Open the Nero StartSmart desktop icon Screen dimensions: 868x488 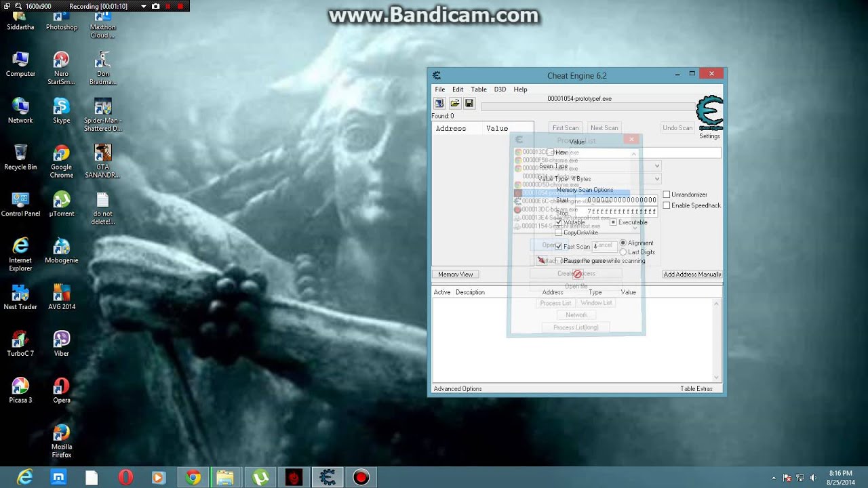click(62, 68)
